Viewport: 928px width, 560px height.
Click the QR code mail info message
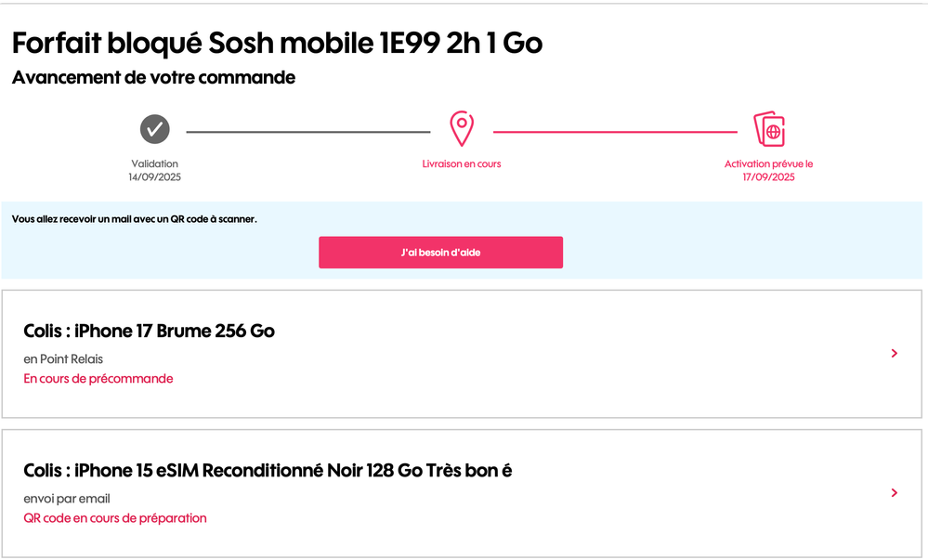click(135, 219)
